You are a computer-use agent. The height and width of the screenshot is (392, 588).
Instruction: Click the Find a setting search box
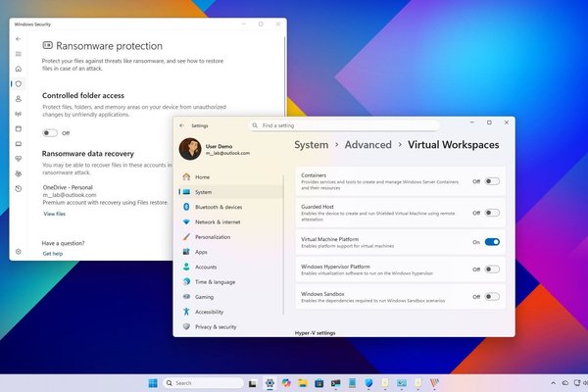click(344, 125)
